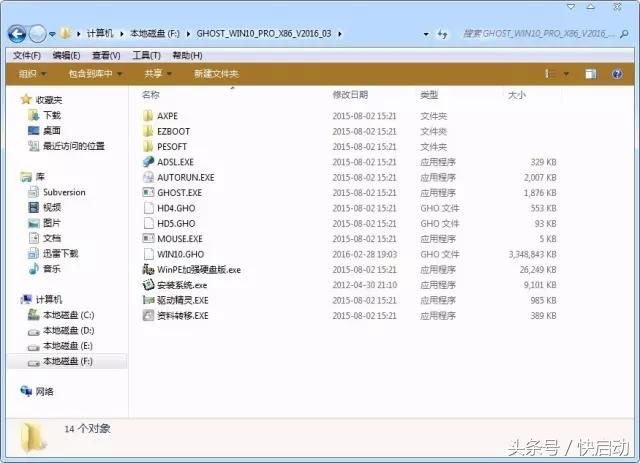Open the 编辑(E) menu
This screenshot has height=463, width=640.
coord(66,55)
